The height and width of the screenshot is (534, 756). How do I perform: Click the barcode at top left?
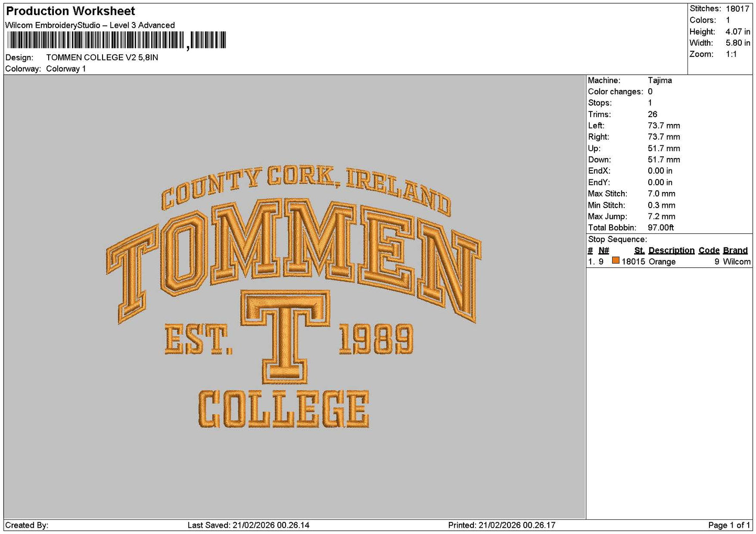[116, 40]
